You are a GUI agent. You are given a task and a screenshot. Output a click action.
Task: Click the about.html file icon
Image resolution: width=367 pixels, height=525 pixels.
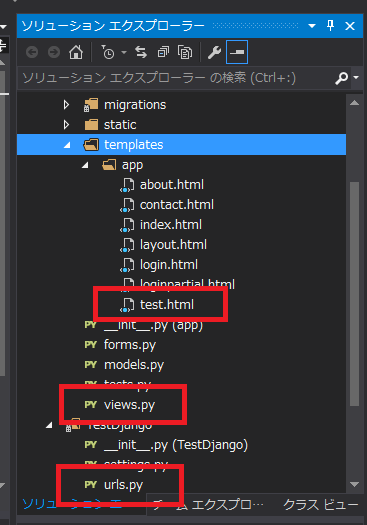[x=127, y=185]
